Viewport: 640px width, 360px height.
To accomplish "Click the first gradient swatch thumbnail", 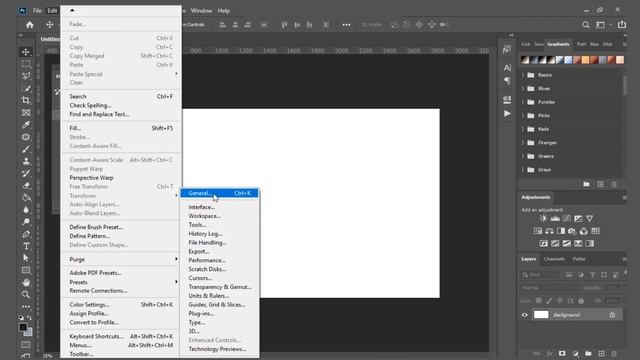I will point(525,60).
